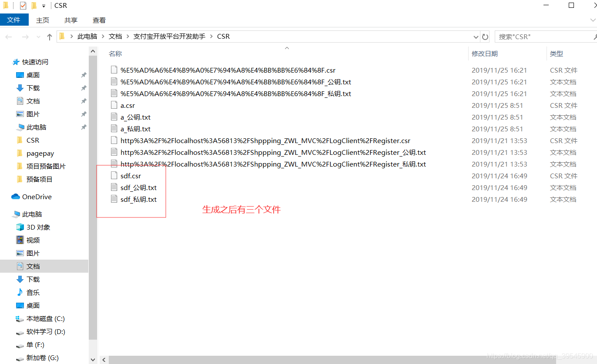The height and width of the screenshot is (364, 597).
Task: Select the a_私钥.txt file
Action: (x=135, y=129)
